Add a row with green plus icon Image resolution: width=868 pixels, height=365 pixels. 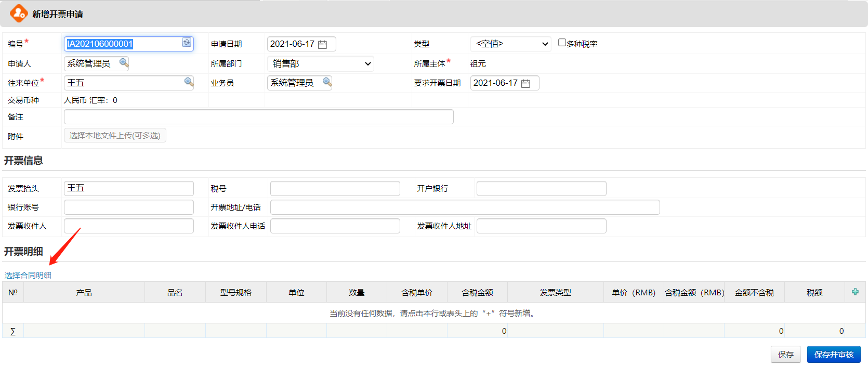855,292
